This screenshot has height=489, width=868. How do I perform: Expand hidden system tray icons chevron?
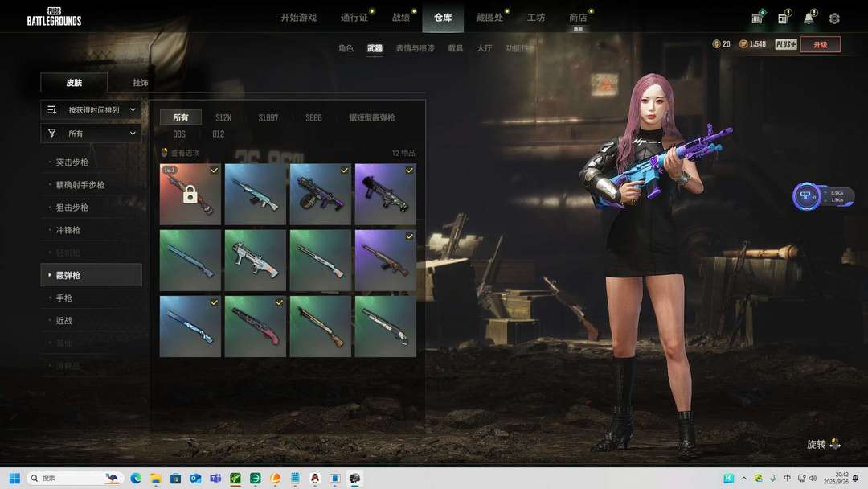tap(744, 478)
